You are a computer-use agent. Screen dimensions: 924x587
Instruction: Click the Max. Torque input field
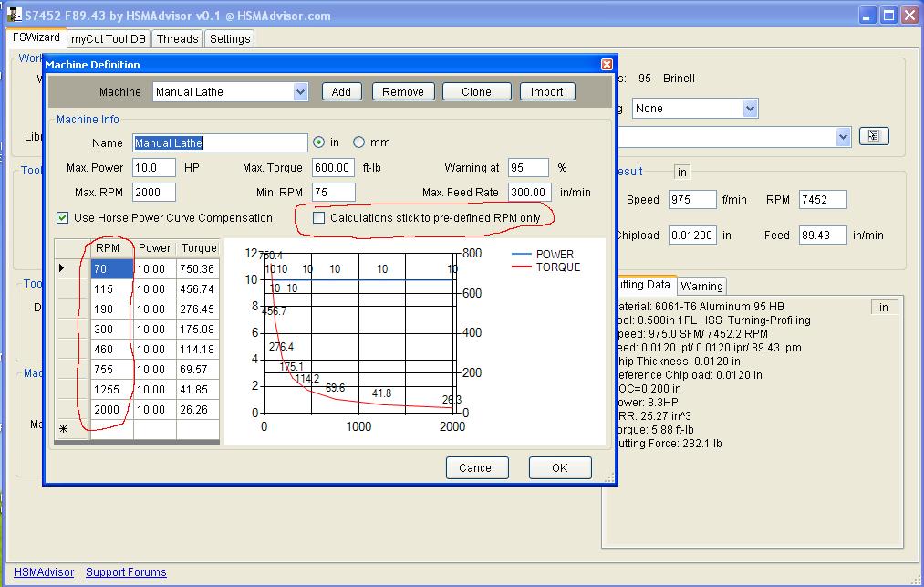(333, 168)
